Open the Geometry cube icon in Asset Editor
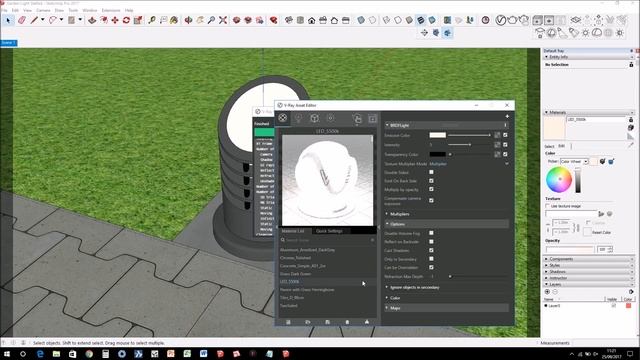Image resolution: width=640 pixels, height=360 pixels. pos(314,118)
